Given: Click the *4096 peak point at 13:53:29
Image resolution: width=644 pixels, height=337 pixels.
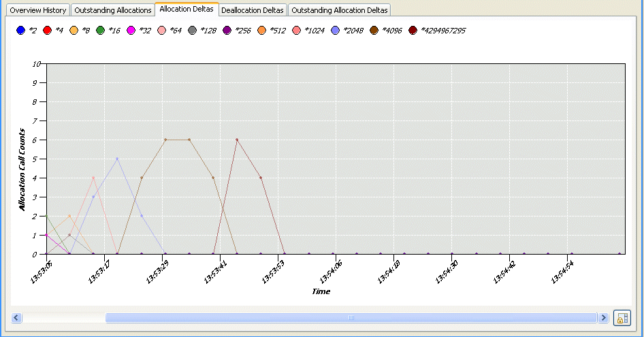Looking at the screenshot, I should 165,140.
